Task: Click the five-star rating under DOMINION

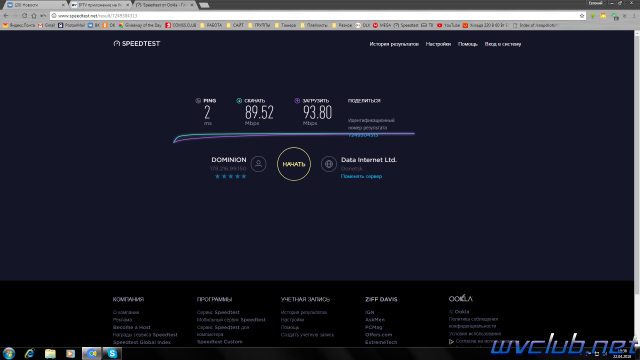Action: (231, 176)
